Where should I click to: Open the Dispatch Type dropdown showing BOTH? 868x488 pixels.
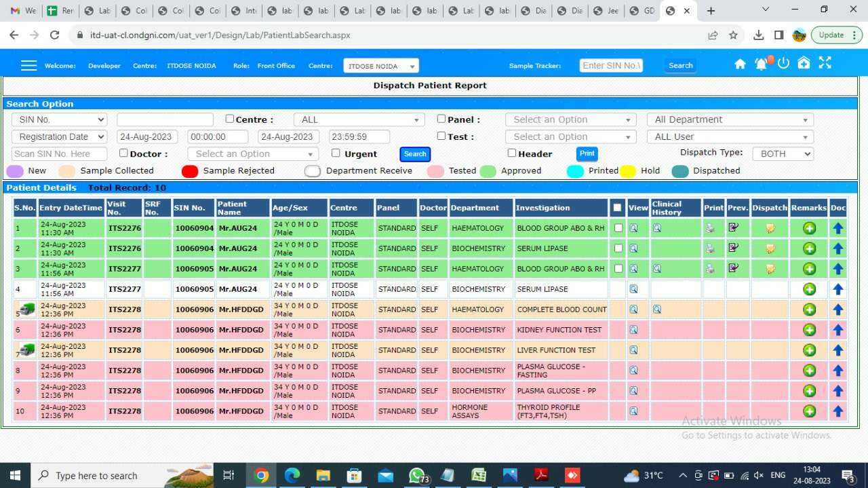(782, 153)
